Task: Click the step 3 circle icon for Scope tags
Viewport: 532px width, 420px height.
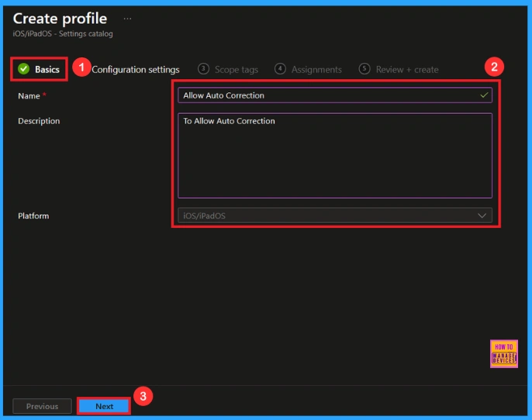Action: click(203, 69)
